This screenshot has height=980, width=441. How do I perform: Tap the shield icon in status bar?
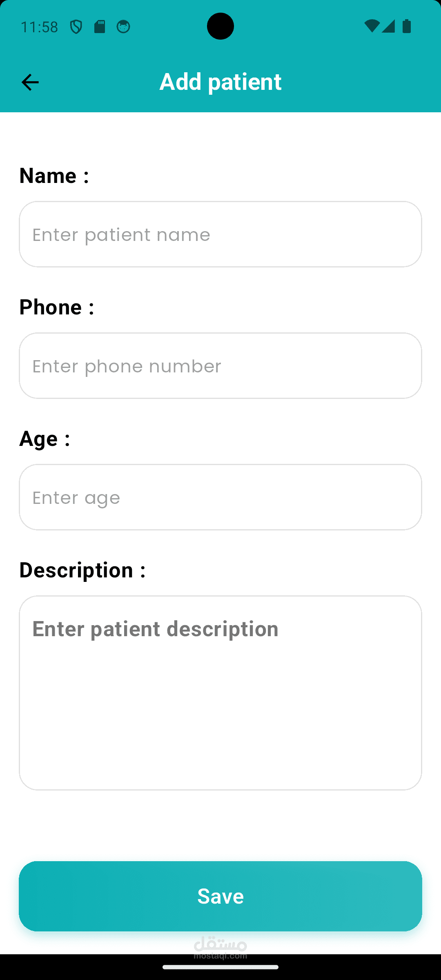[76, 27]
